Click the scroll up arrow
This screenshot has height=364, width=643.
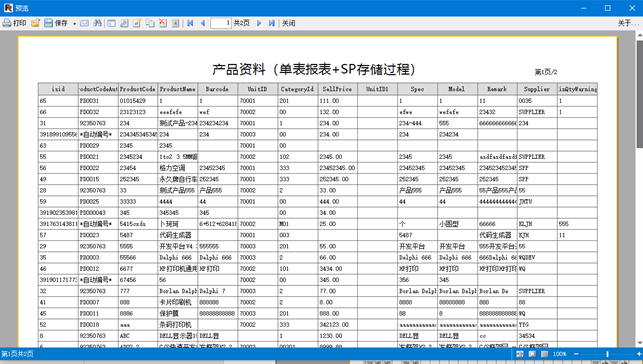tap(639, 35)
